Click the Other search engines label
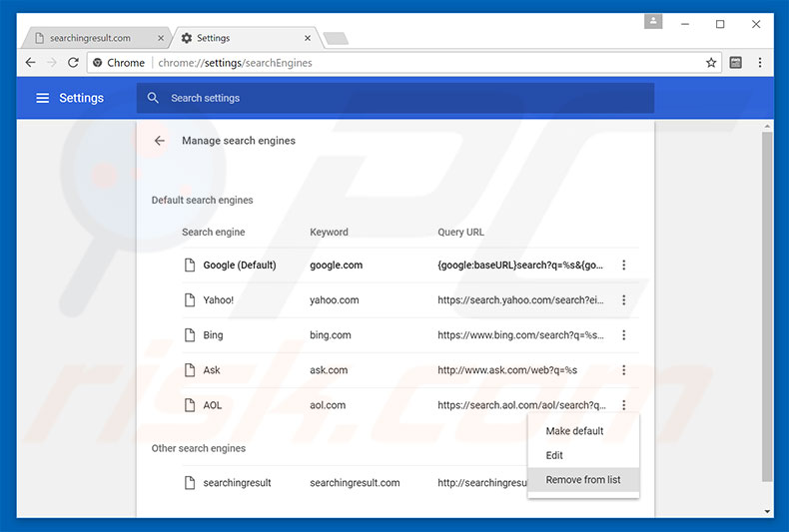Screen dimensions: 789x532 click(199, 448)
